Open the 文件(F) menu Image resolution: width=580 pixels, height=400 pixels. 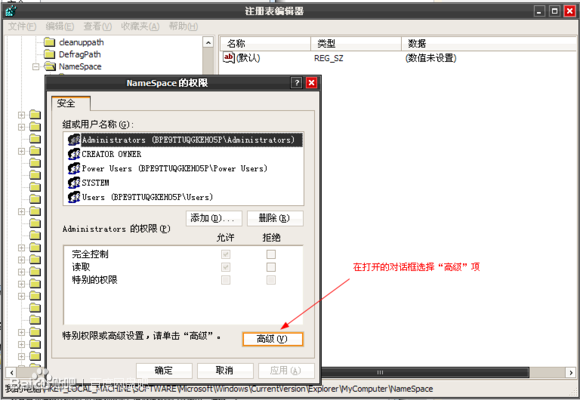pyautogui.click(x=22, y=26)
